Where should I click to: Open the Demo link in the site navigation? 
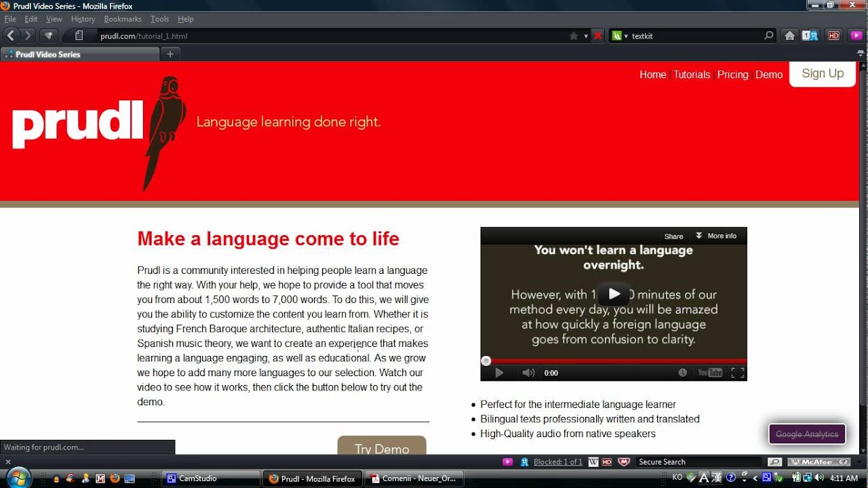coord(769,75)
